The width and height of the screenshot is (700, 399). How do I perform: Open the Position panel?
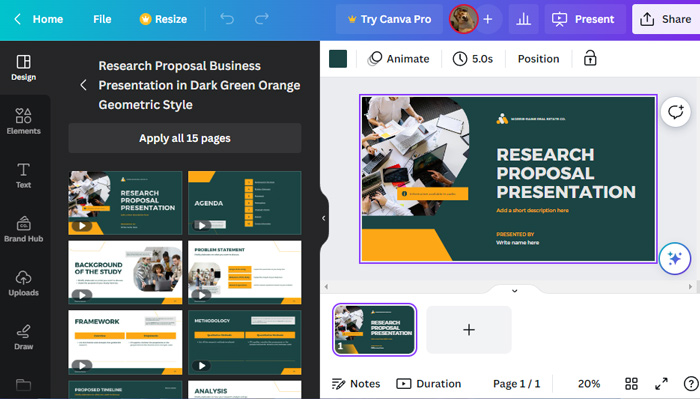click(x=538, y=59)
